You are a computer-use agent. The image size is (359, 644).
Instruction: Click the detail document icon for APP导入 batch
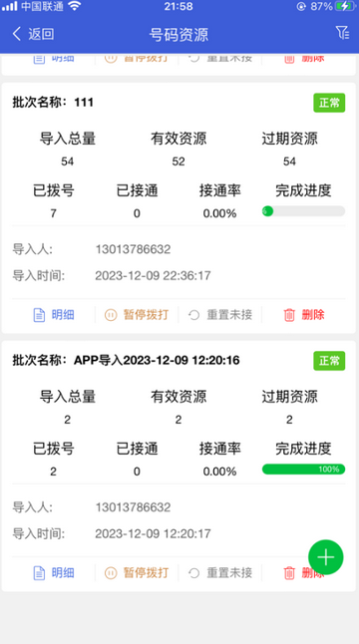(39, 573)
